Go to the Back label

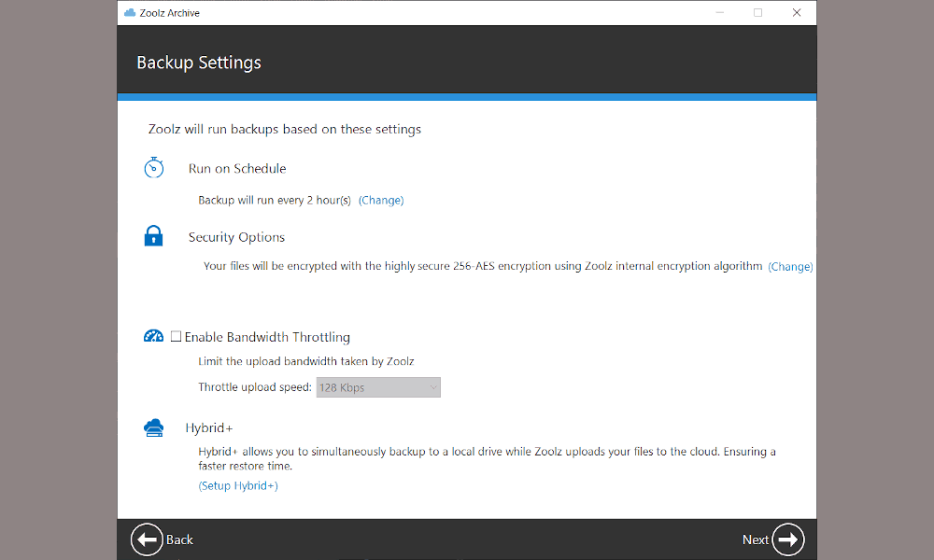(x=179, y=539)
